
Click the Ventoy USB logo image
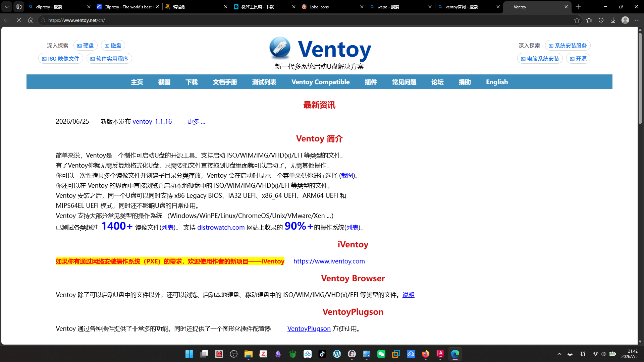[280, 48]
